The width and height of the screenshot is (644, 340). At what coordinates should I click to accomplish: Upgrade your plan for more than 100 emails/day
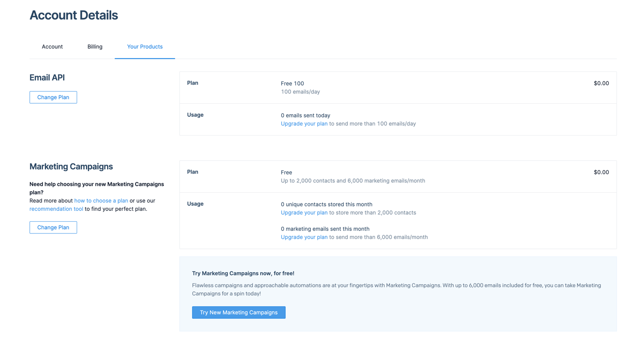pos(304,124)
